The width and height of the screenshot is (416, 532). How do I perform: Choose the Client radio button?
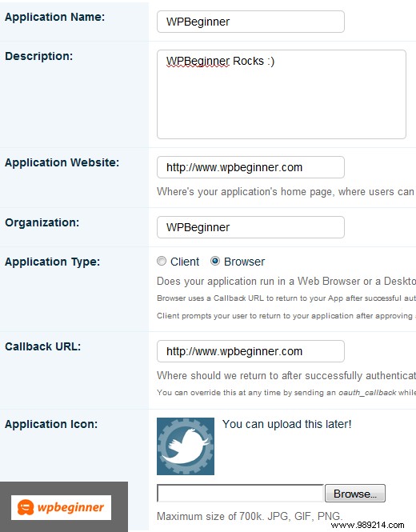tap(162, 261)
